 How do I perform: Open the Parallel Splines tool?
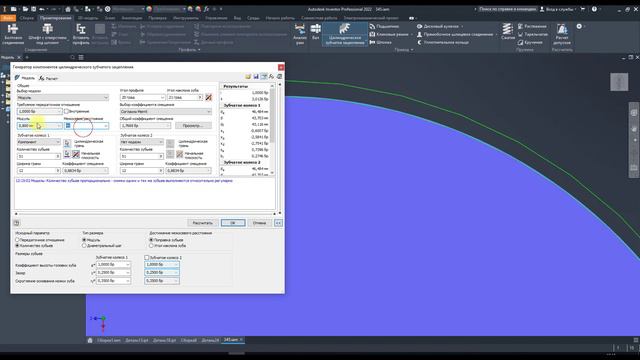pyautogui.click(x=455, y=34)
